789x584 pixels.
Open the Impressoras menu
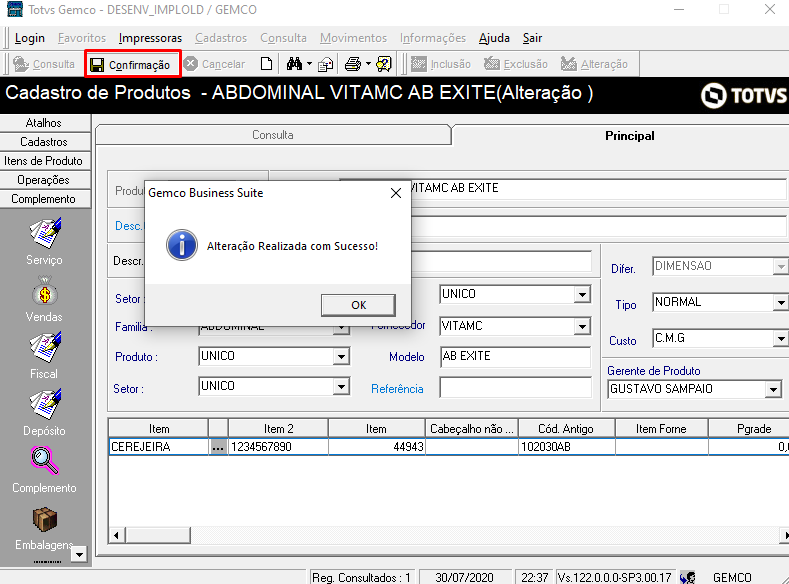click(x=150, y=38)
